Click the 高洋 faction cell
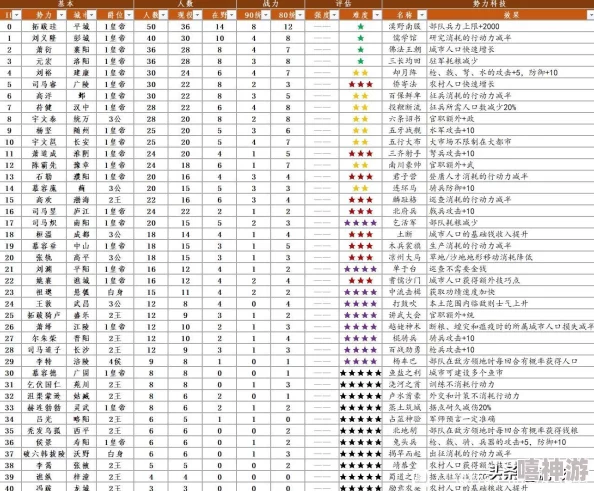594x491 pixels. point(44,96)
